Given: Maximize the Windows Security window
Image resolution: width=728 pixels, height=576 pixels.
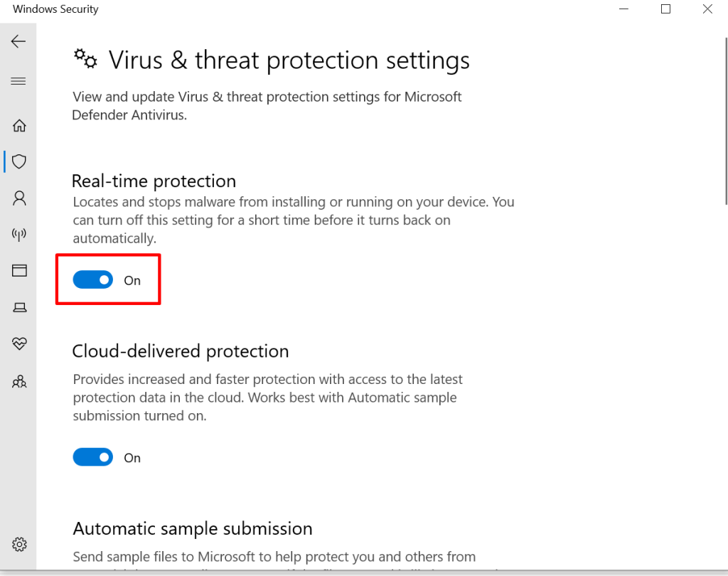Looking at the screenshot, I should point(665,9).
